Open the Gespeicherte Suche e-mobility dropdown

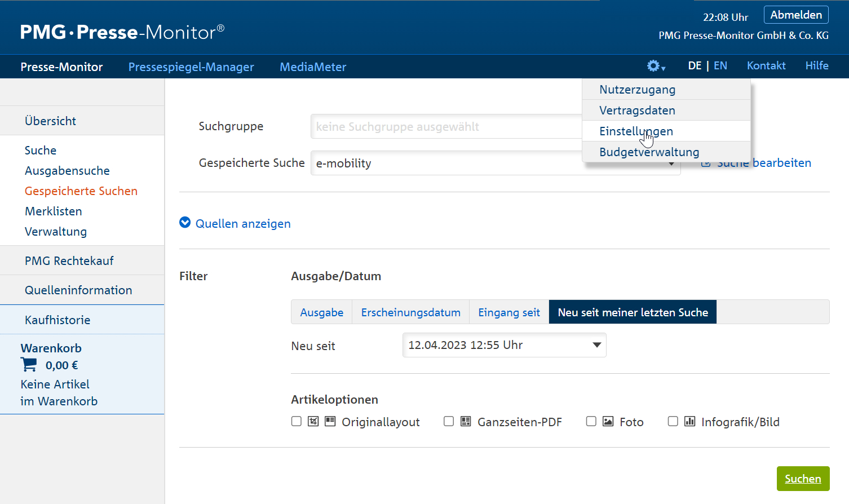coord(496,163)
